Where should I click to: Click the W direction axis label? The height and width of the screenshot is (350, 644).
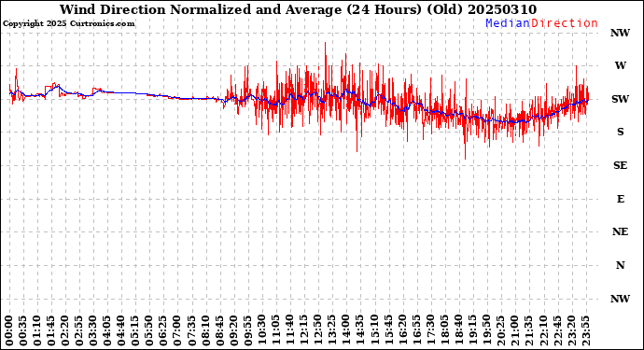pyautogui.click(x=620, y=65)
